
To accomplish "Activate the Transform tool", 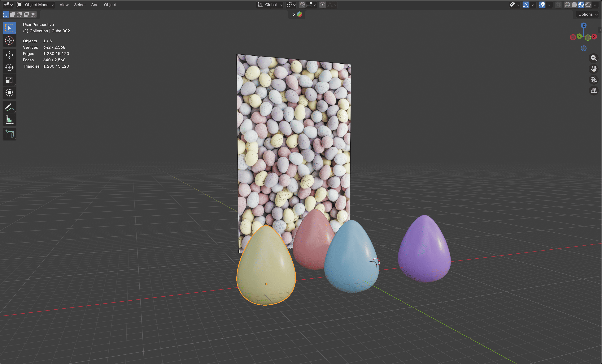I will tap(9, 93).
